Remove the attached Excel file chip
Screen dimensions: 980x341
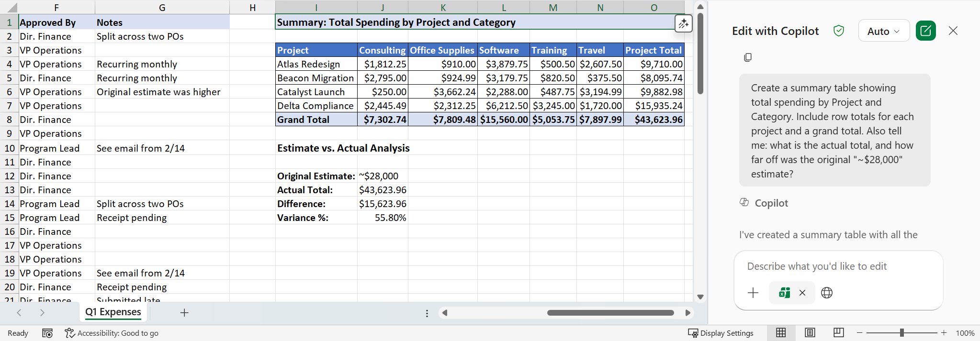click(x=802, y=293)
